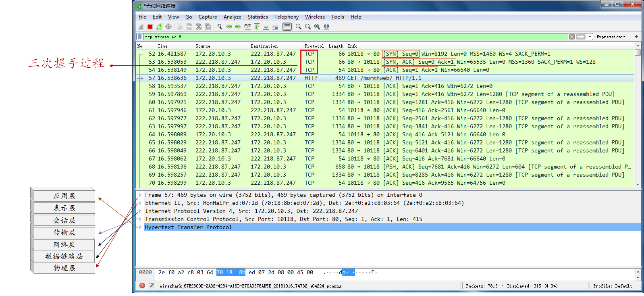644x296 pixels.
Task: Open the Go menu
Action: [x=189, y=17]
